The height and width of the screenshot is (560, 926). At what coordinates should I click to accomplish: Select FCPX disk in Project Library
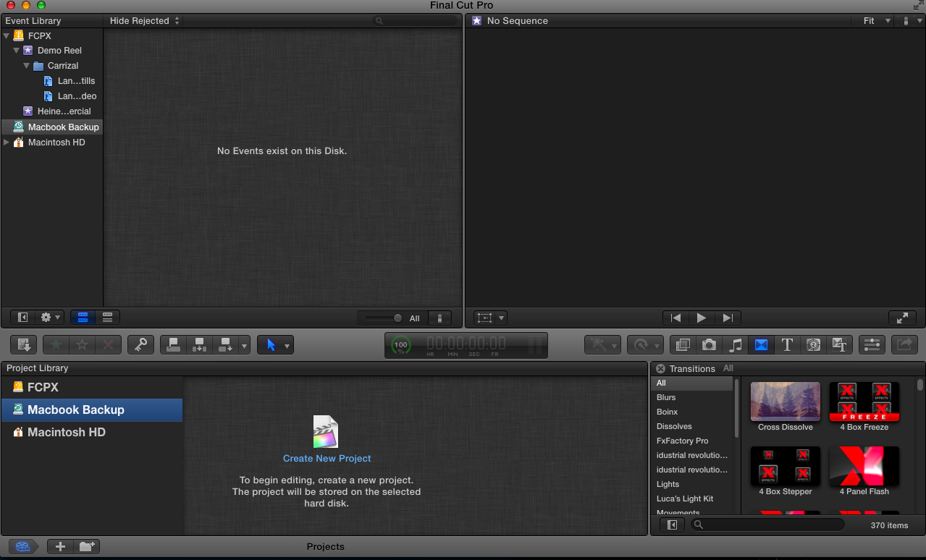[92, 387]
